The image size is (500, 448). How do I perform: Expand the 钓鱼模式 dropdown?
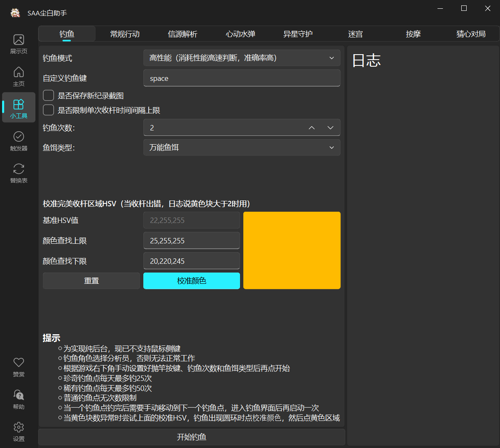(242, 58)
